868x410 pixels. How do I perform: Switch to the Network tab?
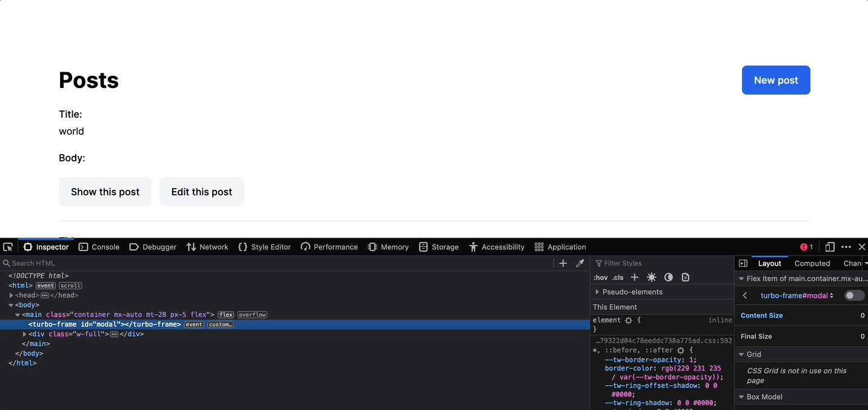click(x=207, y=247)
